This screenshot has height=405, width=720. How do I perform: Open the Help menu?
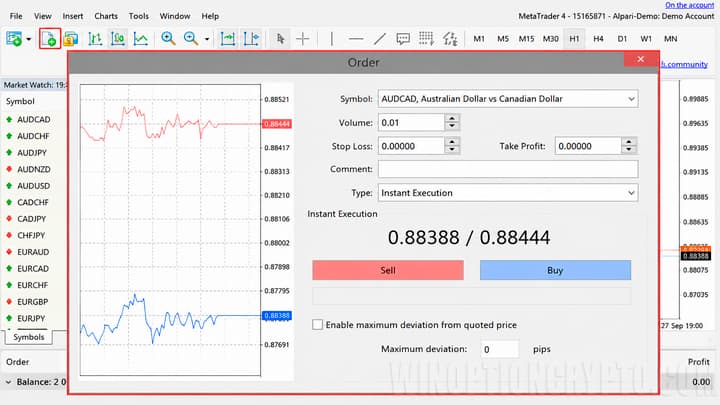point(210,16)
